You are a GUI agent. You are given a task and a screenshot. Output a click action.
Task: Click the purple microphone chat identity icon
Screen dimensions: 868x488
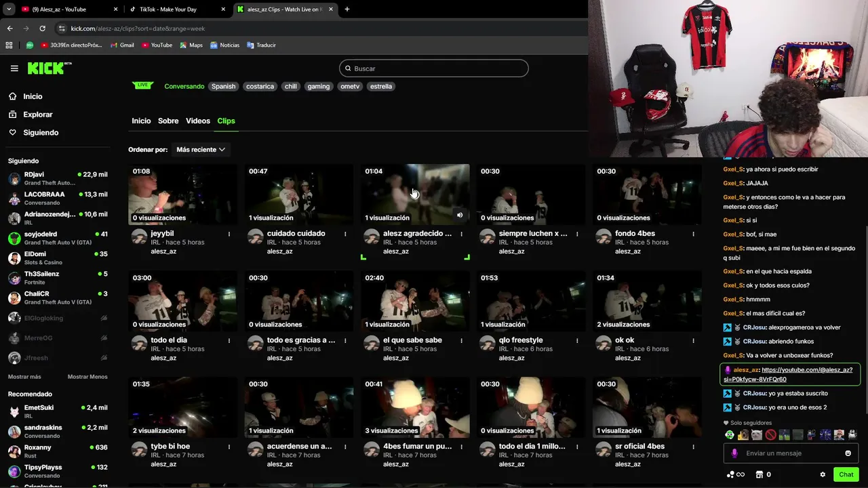point(734,453)
